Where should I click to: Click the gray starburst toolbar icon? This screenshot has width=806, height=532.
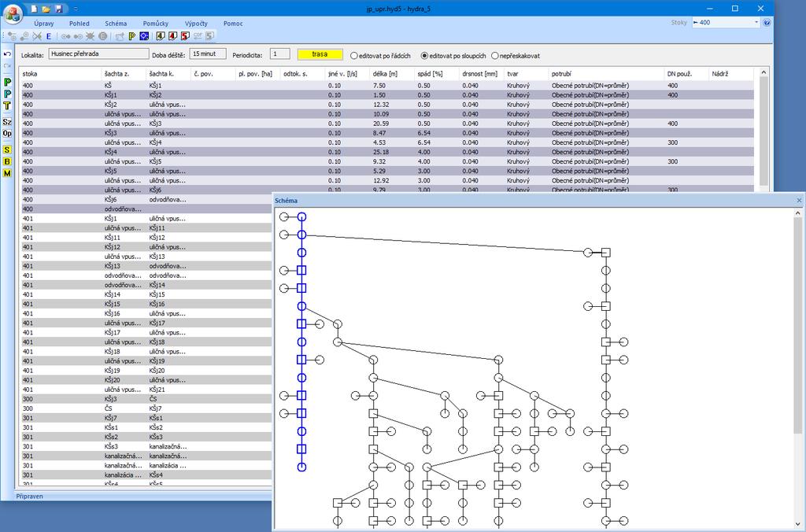pyautogui.click(x=91, y=36)
